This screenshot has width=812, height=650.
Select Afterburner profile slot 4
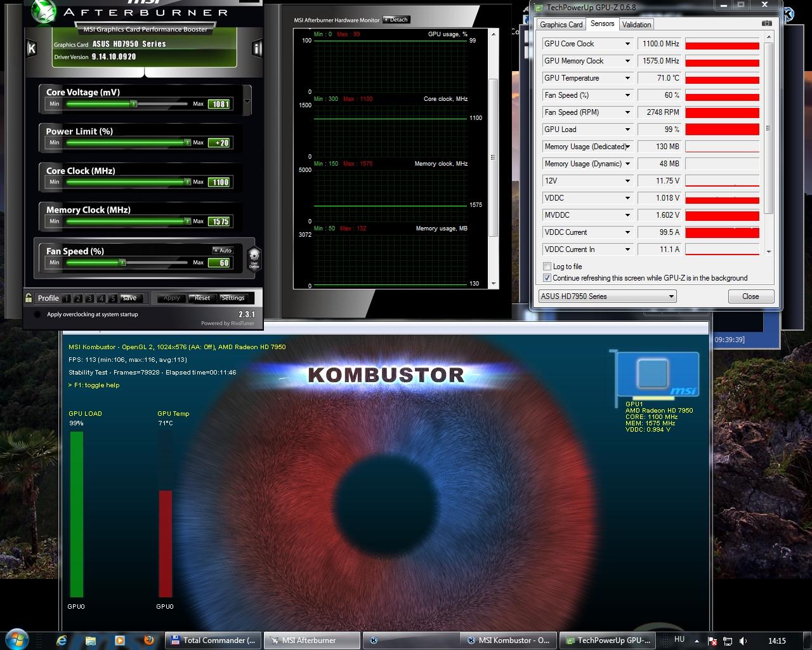coord(101,298)
